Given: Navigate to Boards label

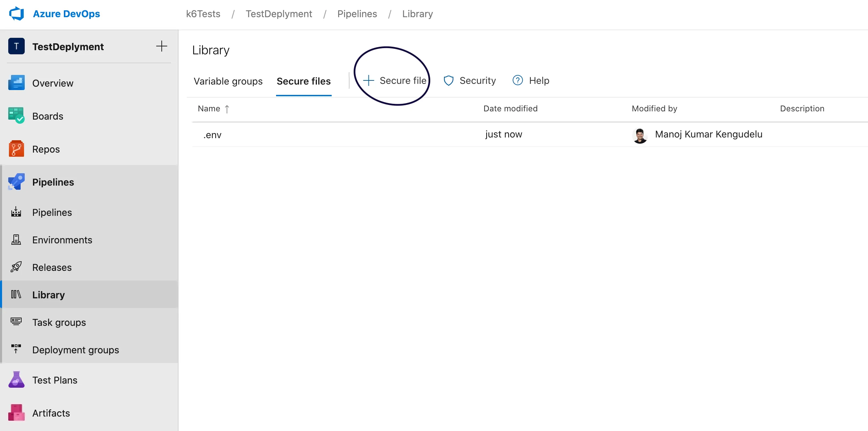Looking at the screenshot, I should click(48, 116).
